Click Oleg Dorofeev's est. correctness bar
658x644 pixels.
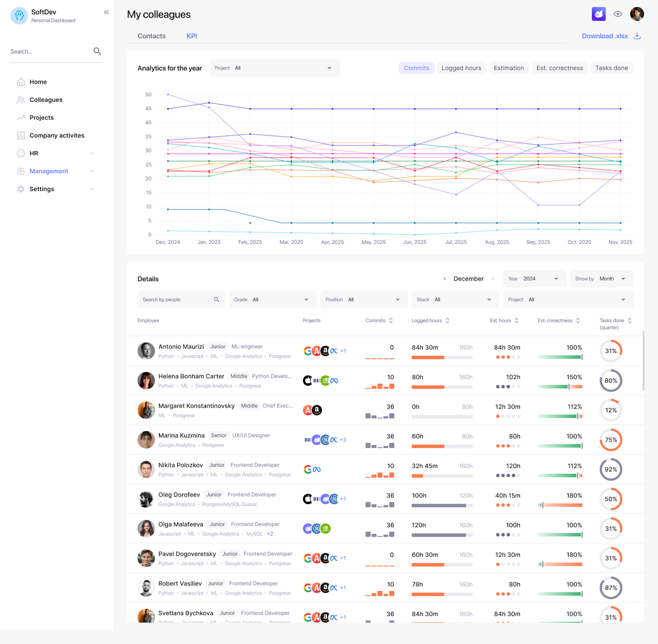click(560, 505)
